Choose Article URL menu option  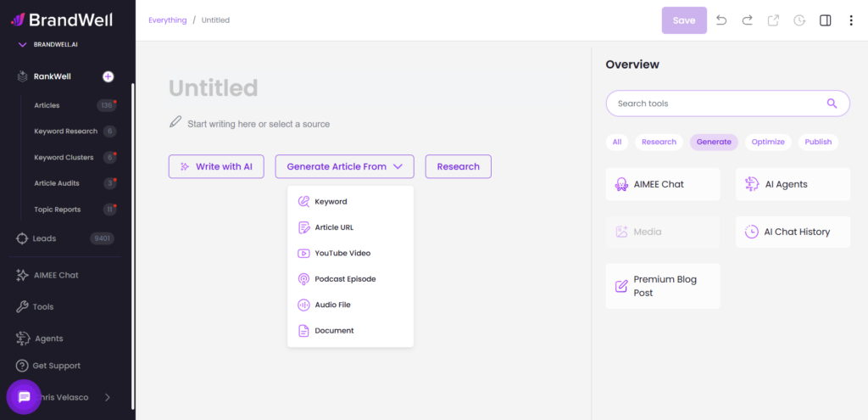350,227
